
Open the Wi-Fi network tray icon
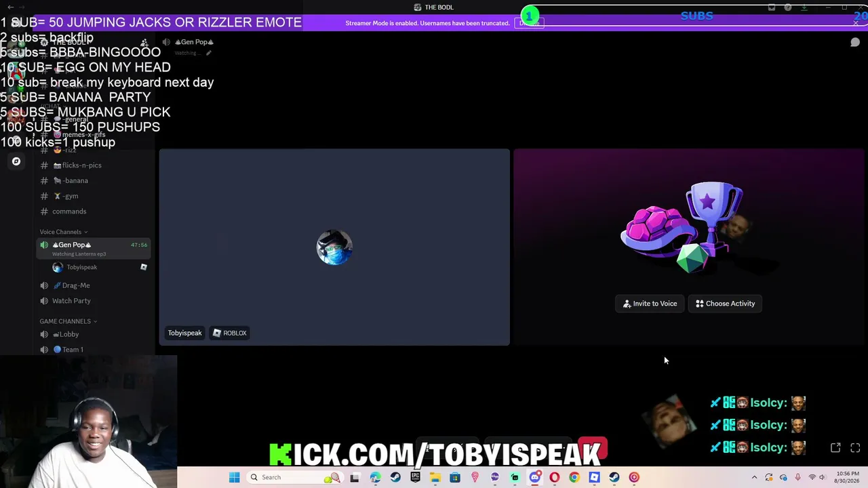[x=812, y=477]
